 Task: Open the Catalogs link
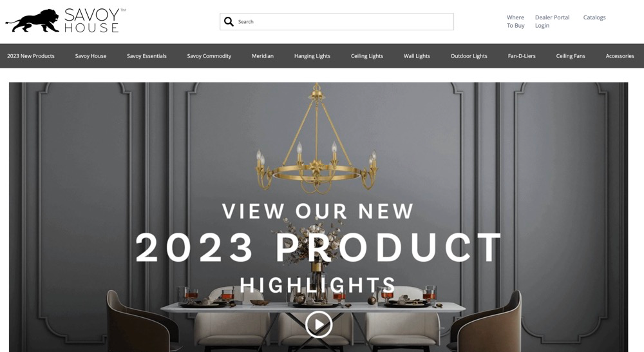coord(594,17)
